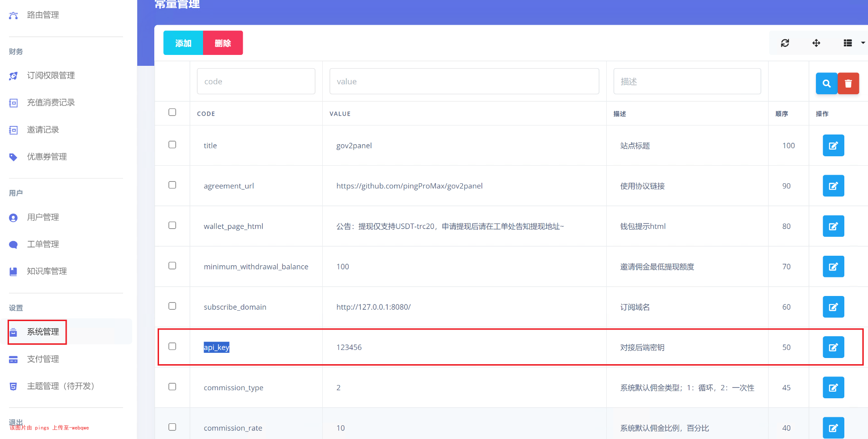Edit the minimum_withdrawal_balance row
Screen dimensions: 868x439
tap(833, 267)
